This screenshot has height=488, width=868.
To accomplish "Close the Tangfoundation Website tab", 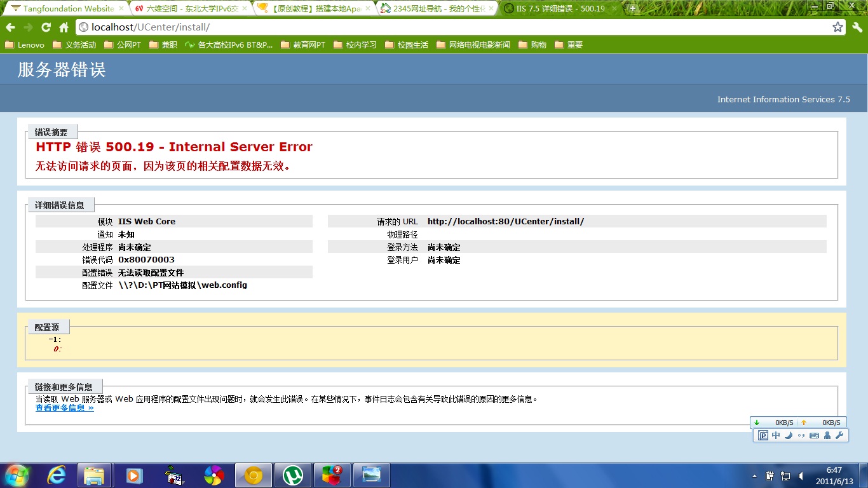I will pos(121,9).
